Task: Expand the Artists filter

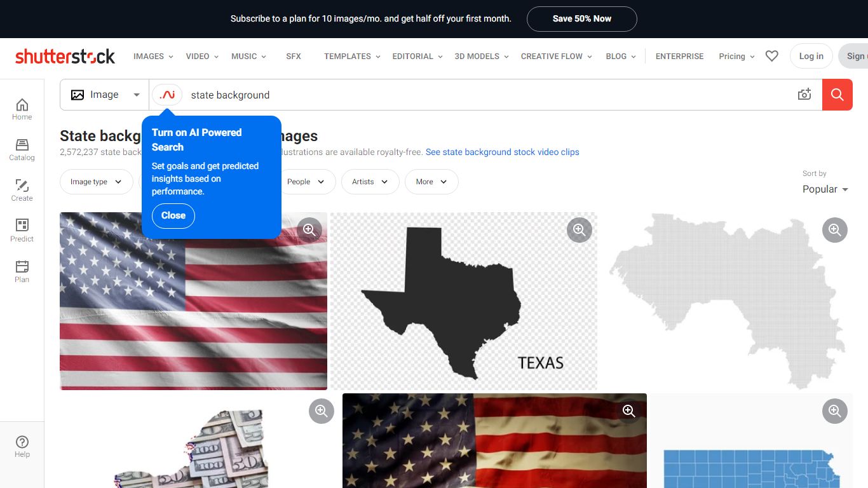Action: click(x=370, y=182)
